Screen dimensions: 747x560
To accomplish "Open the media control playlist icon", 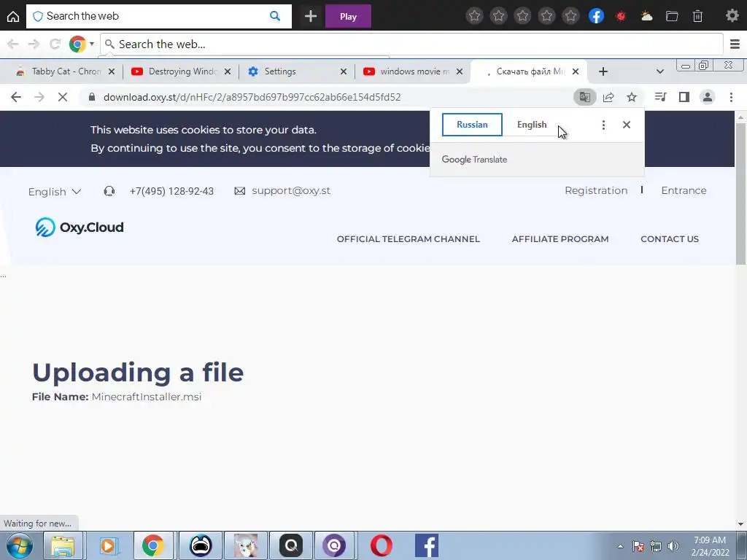I will coord(660,97).
